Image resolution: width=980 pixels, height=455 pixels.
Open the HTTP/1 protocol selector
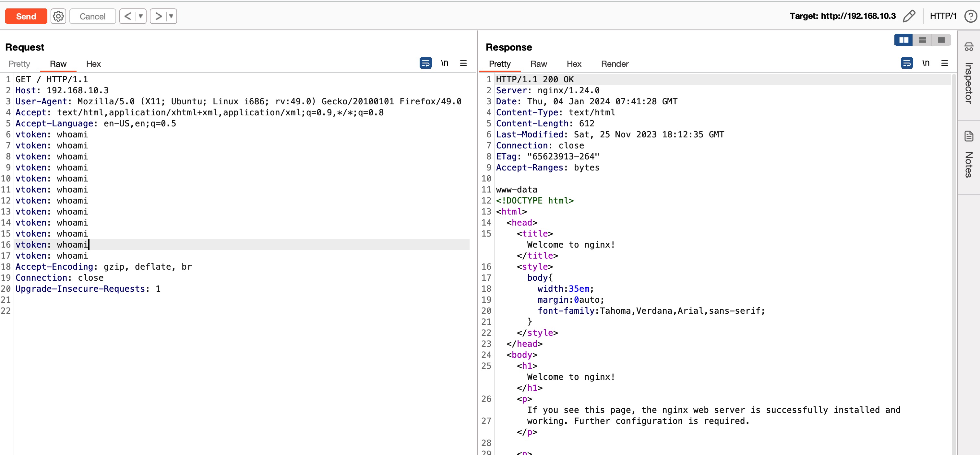[943, 16]
